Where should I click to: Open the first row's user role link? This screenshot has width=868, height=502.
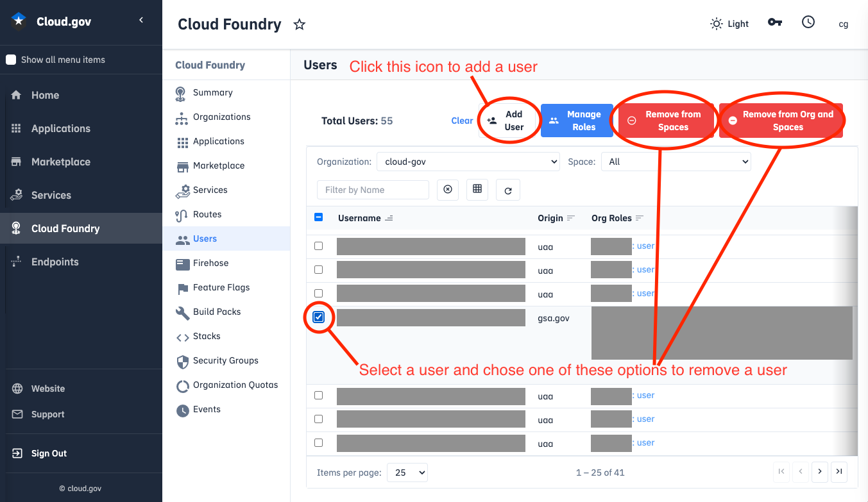645,246
